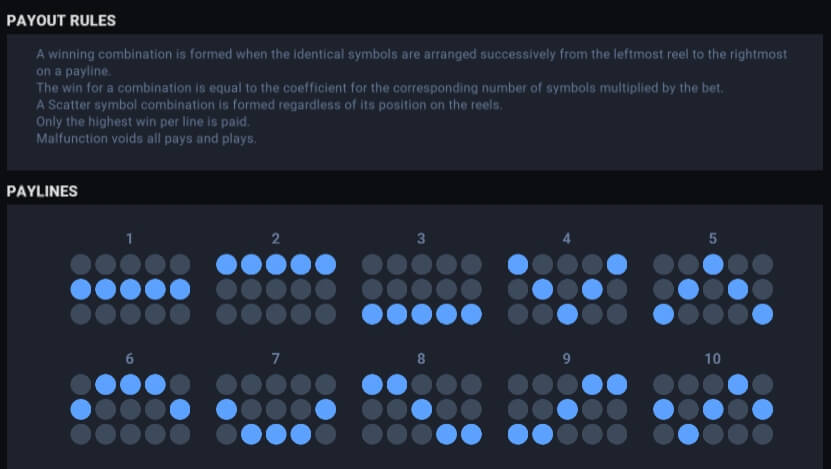The width and height of the screenshot is (831, 469).
Task: Select the payline 7 diagram
Action: pyautogui.click(x=276, y=409)
